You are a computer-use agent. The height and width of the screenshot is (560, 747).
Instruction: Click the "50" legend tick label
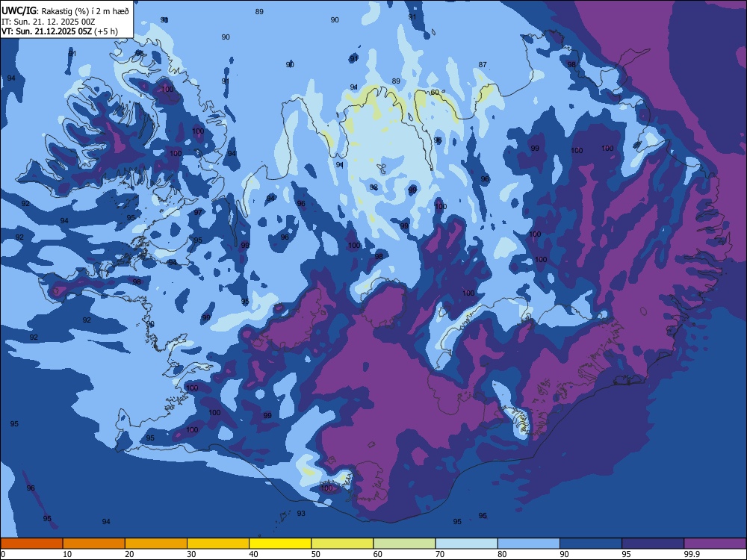click(x=316, y=554)
